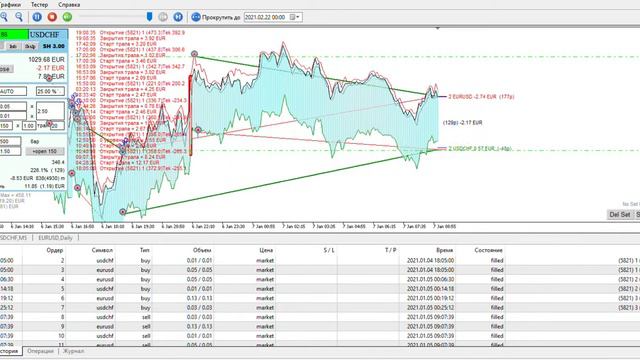
Task: Open the Тестер menu
Action: pos(40,4)
